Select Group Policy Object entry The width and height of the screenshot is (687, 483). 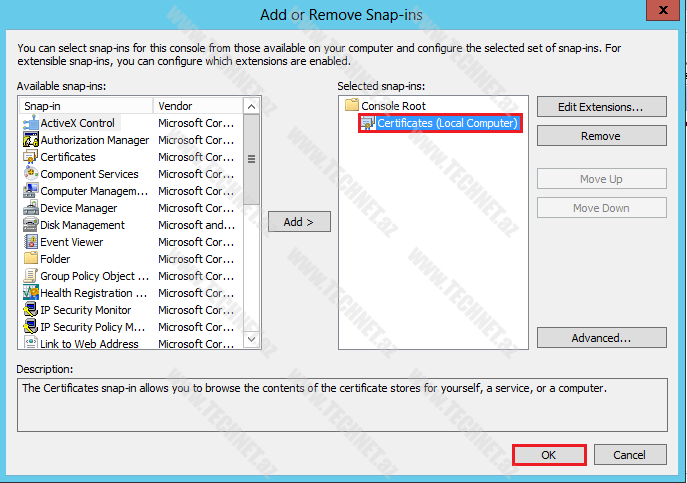click(86, 276)
